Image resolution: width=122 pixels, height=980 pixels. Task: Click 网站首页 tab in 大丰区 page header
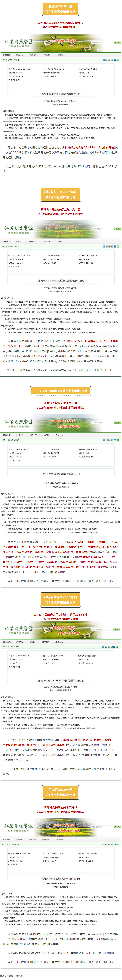click(x=7, y=242)
